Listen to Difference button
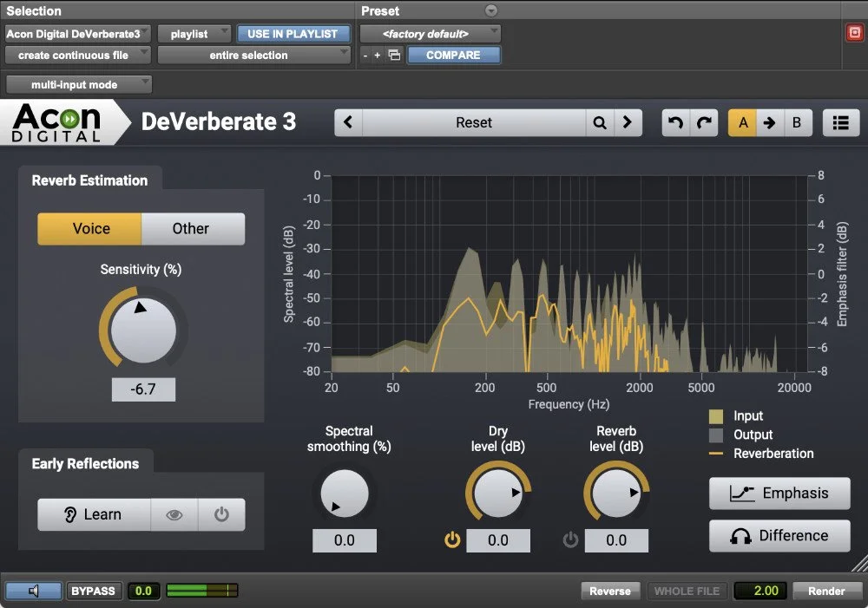This screenshot has height=608, width=868. coord(779,535)
